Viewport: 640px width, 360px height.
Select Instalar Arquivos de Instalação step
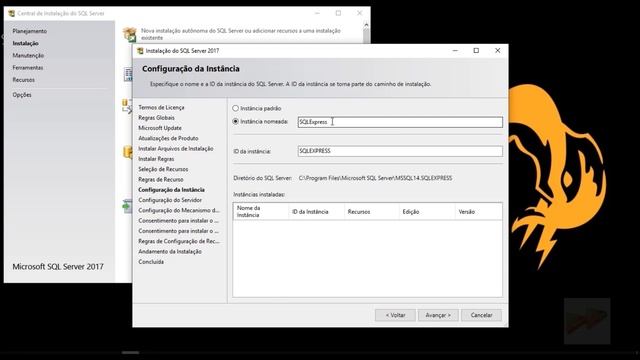click(176, 149)
